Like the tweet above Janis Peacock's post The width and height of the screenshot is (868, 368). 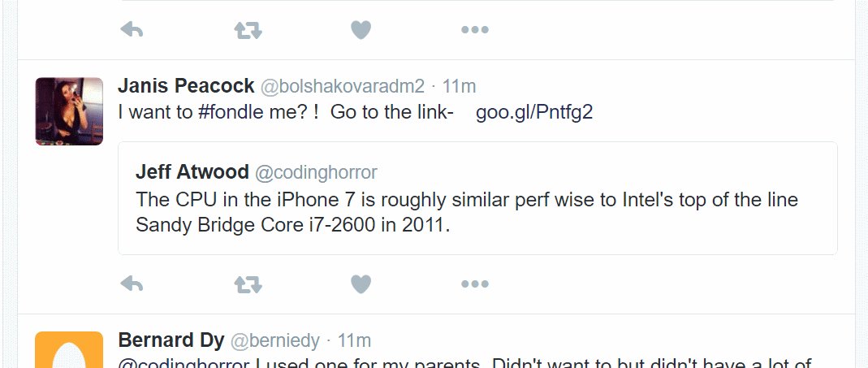click(x=361, y=30)
